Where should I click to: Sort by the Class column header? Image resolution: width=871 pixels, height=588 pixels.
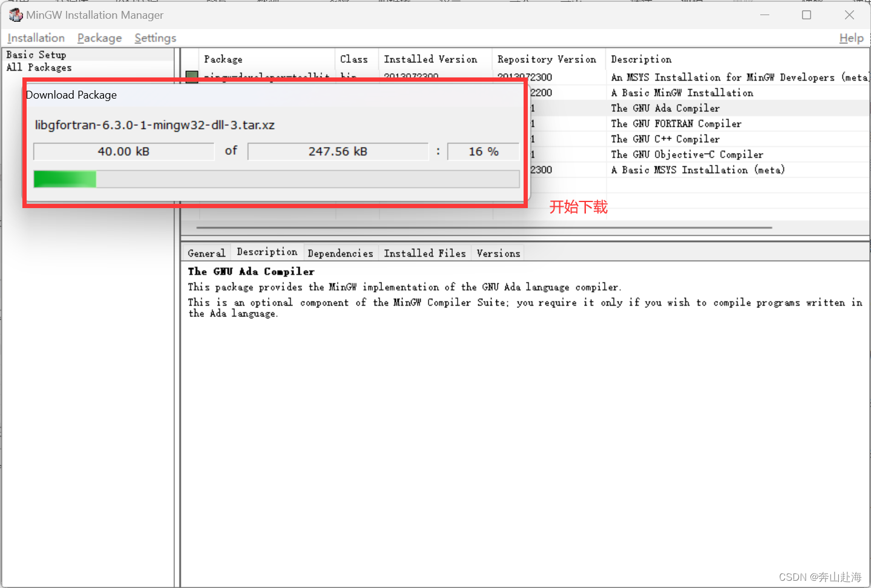coord(357,59)
